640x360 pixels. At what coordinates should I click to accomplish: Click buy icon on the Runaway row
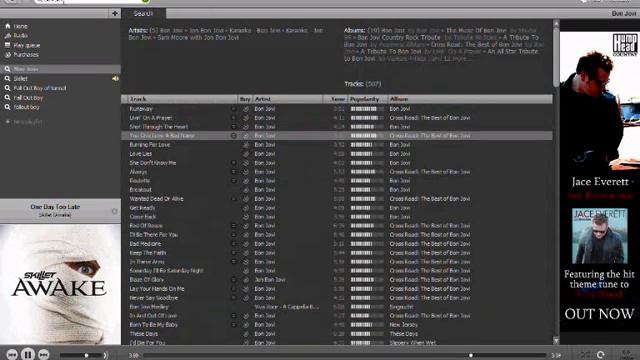[x=246, y=109]
